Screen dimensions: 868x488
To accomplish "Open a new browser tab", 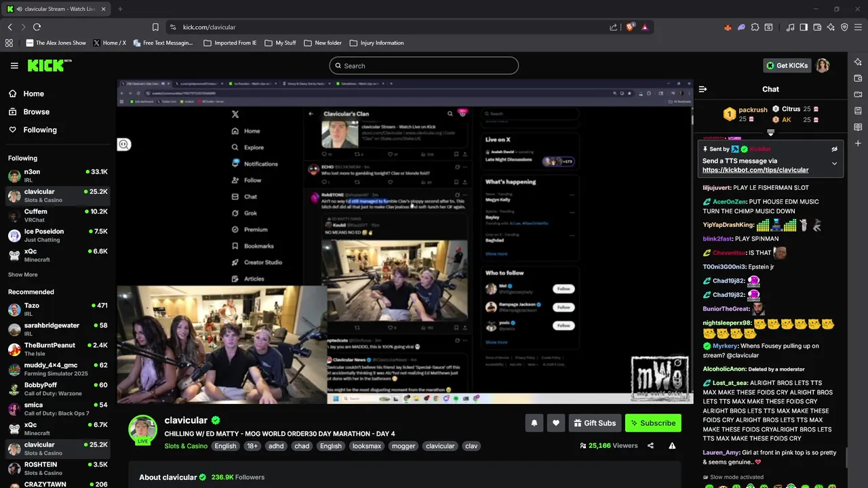I will point(120,9).
